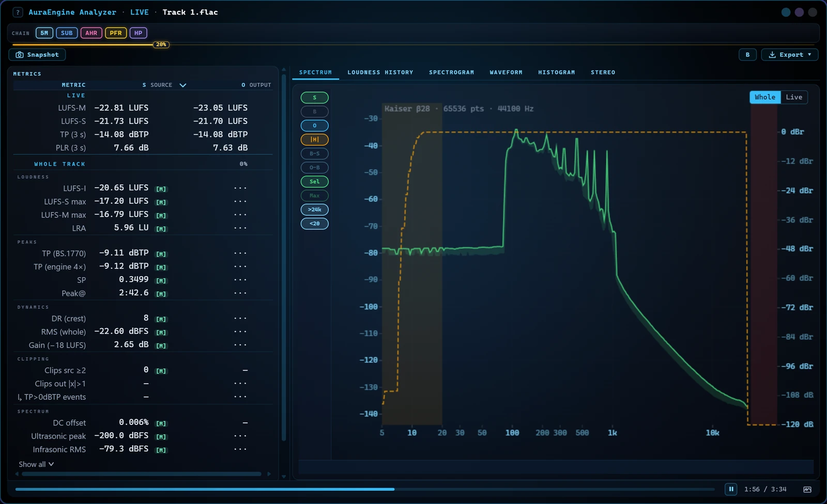Image resolution: width=827 pixels, height=504 pixels.
Task: Toggle the B trace pill
Action: pos(314,112)
